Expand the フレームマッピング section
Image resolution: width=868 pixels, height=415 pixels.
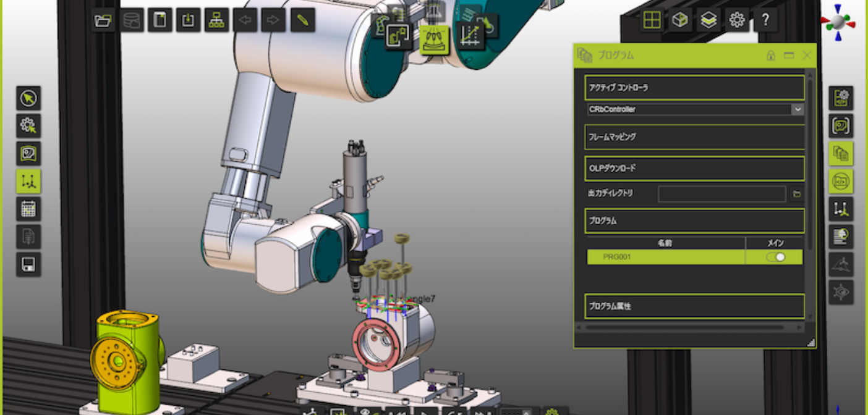(x=694, y=137)
